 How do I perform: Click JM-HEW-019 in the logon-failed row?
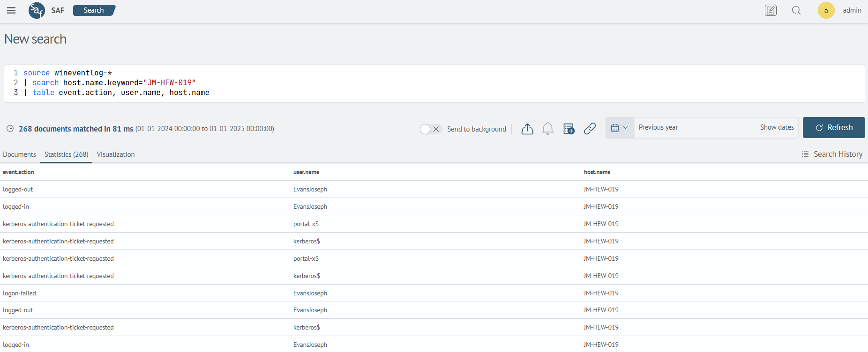coord(601,293)
